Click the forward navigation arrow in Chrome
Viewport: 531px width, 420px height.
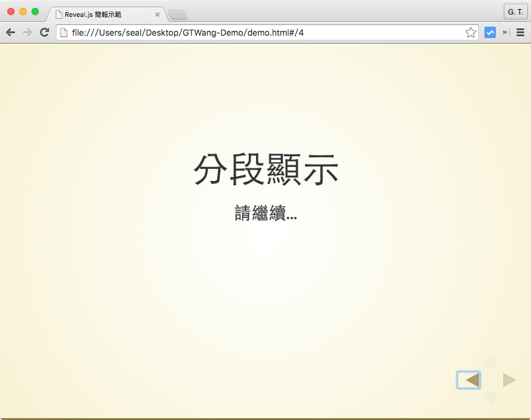click(27, 32)
